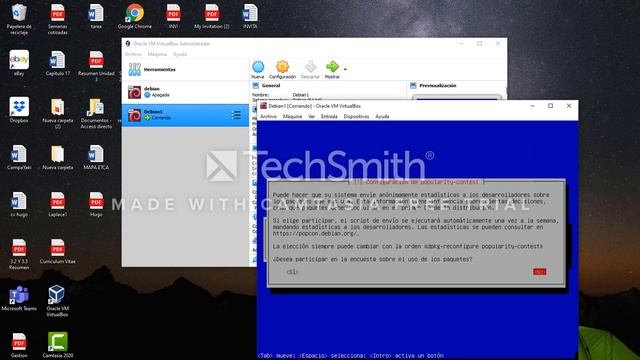Open Archivo menu in VirtualBox Manager window
This screenshot has height=360, width=640.
[133, 54]
